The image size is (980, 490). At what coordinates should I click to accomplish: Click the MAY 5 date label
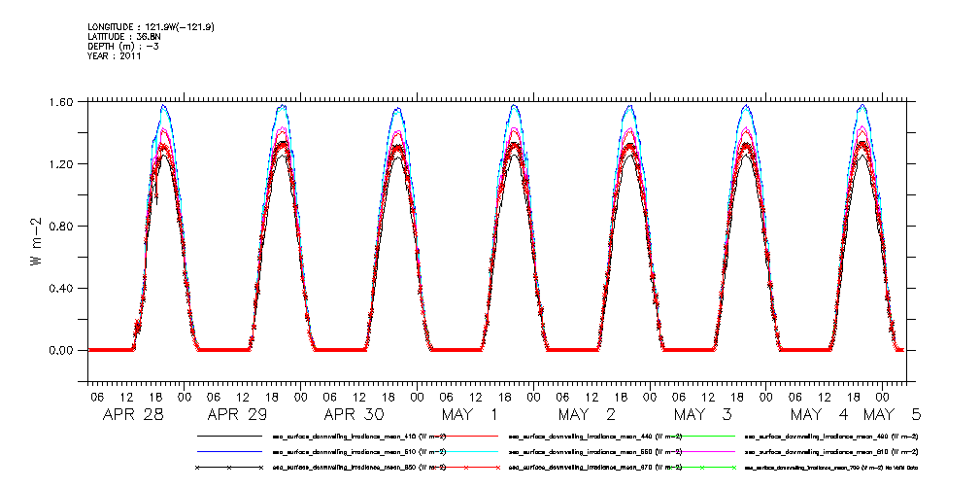[x=892, y=415]
